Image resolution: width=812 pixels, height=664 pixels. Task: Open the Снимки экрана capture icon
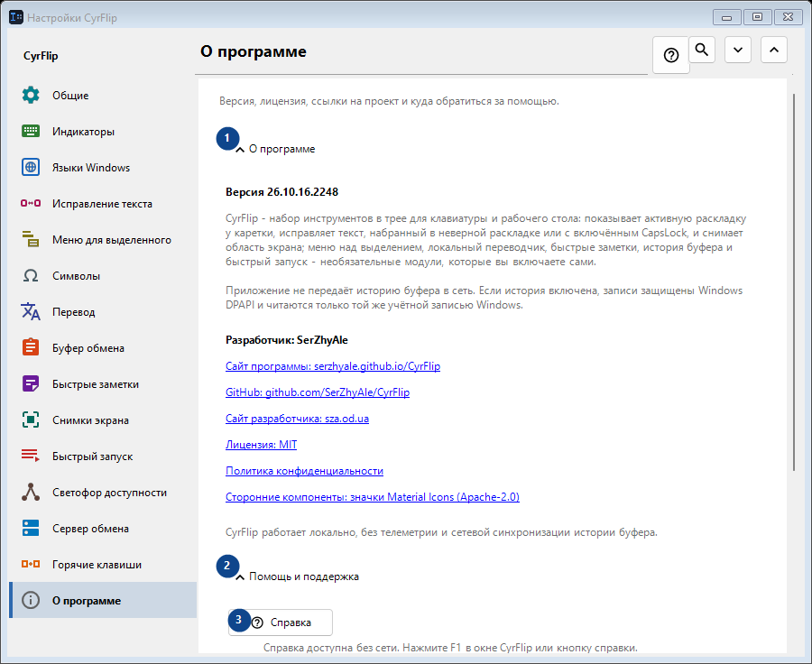pyautogui.click(x=31, y=420)
